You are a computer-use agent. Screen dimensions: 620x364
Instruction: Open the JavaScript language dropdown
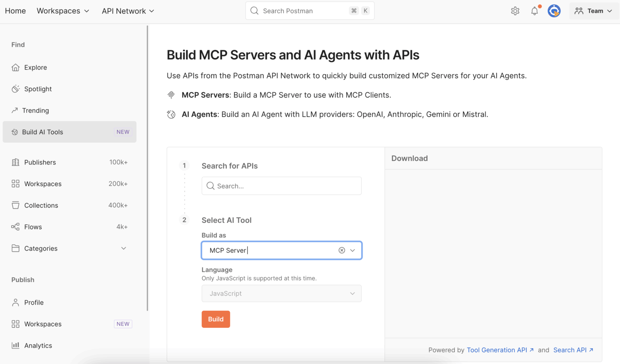tap(281, 293)
